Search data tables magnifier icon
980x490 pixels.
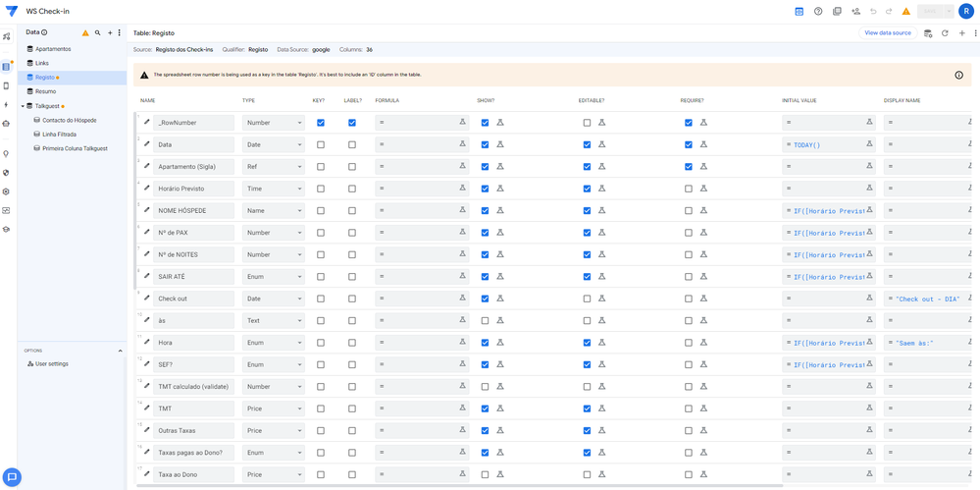[x=97, y=32]
